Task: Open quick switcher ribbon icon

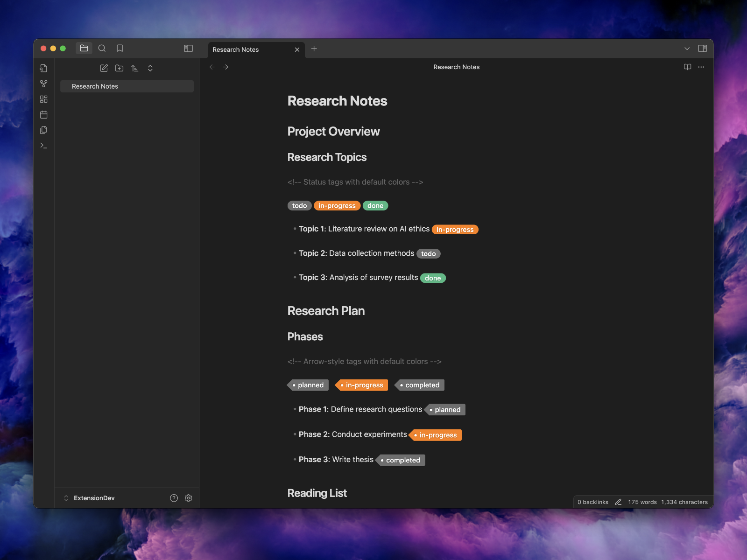Action: (x=44, y=68)
